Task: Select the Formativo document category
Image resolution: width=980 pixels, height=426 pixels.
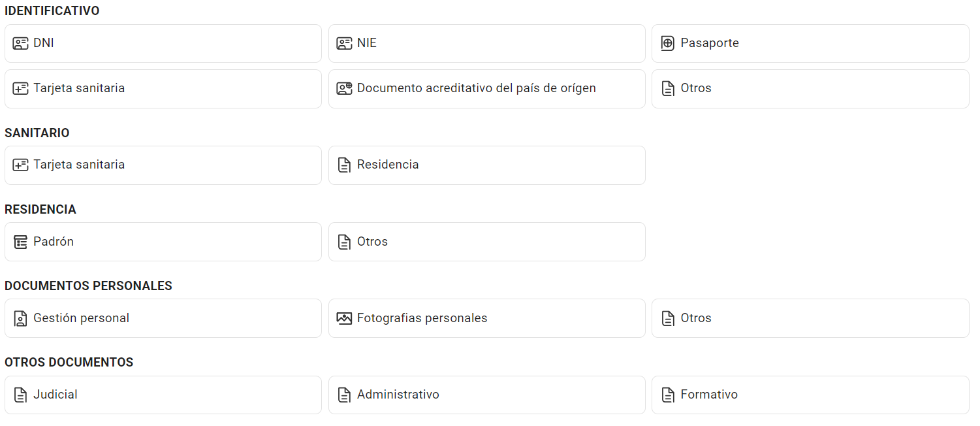Action: pos(810,395)
